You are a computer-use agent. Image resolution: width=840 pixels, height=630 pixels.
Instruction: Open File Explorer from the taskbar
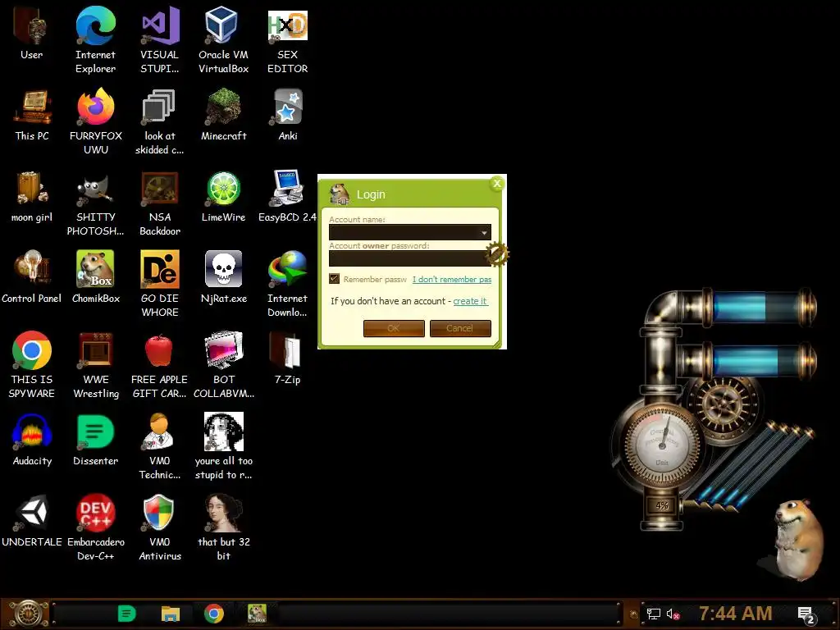(x=171, y=614)
